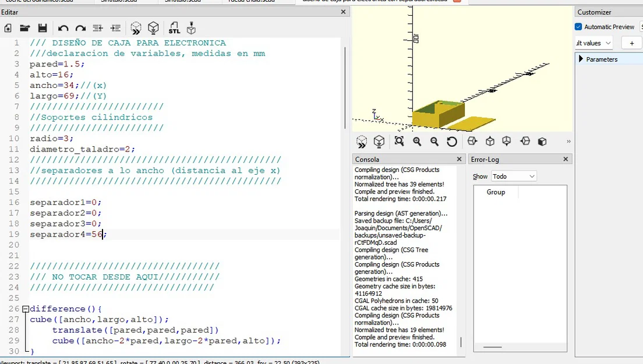This screenshot has width=643, height=364.
Task: Click the View All icon in viewer toolbar
Action: (399, 142)
